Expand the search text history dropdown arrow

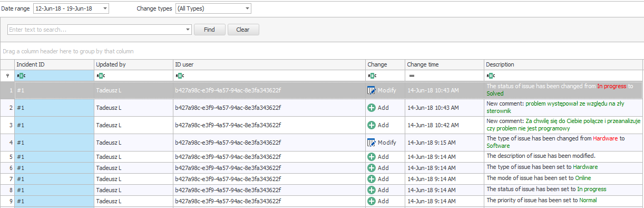[x=188, y=30]
